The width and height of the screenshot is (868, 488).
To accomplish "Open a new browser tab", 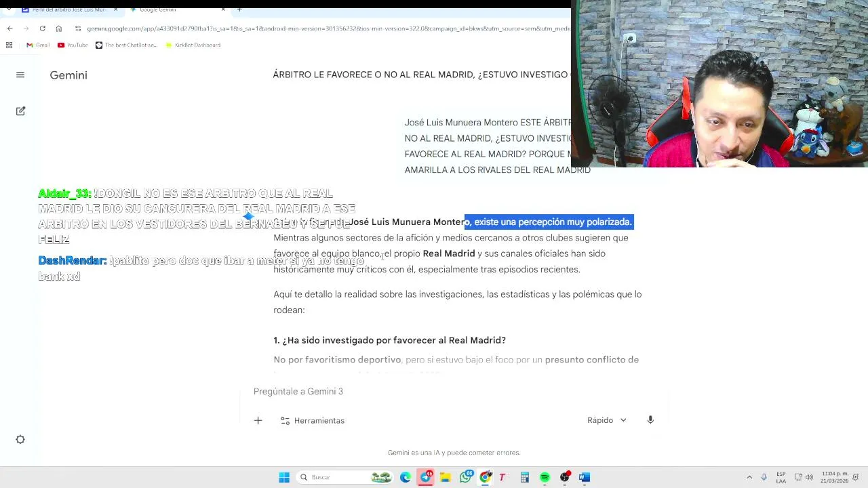I will [239, 9].
